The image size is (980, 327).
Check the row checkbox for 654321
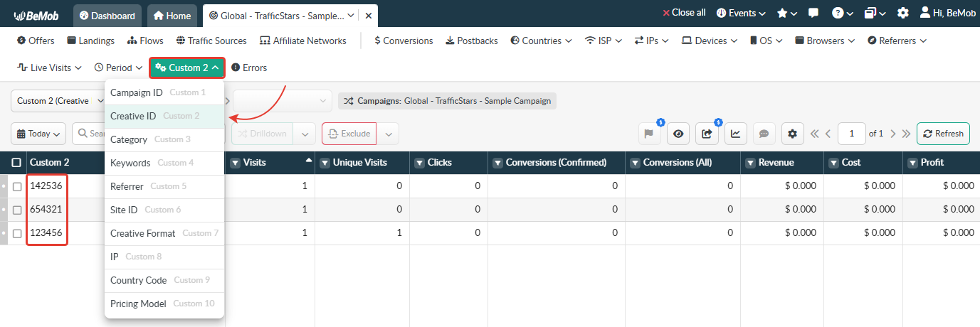(17, 210)
